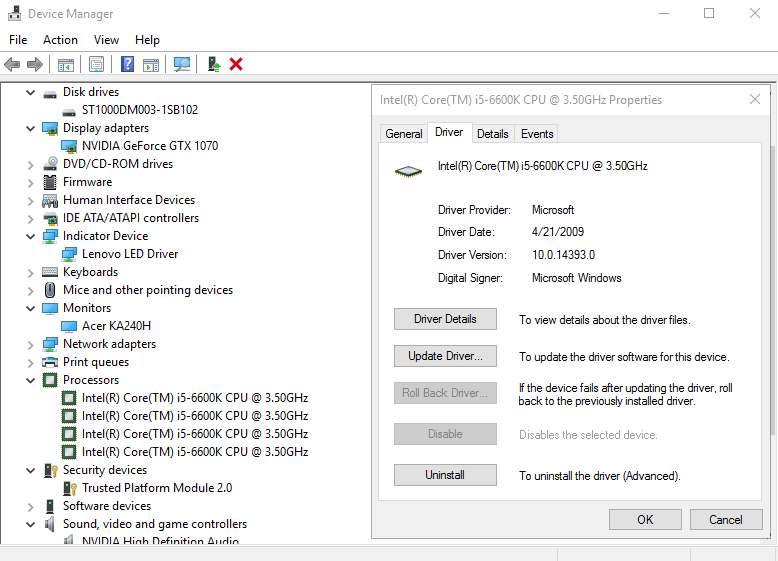Click the Keyboards category icon
The height and width of the screenshot is (561, 778).
click(50, 272)
